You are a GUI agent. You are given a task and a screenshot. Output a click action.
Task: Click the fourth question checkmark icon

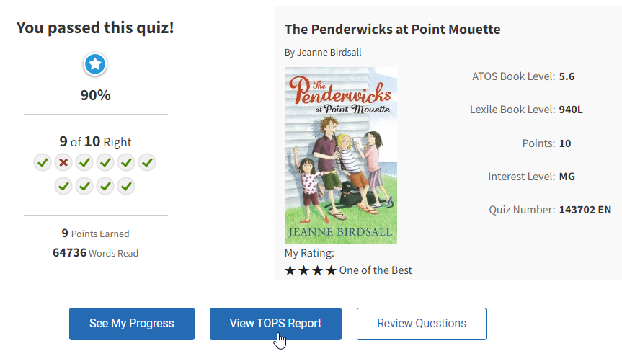tap(105, 162)
